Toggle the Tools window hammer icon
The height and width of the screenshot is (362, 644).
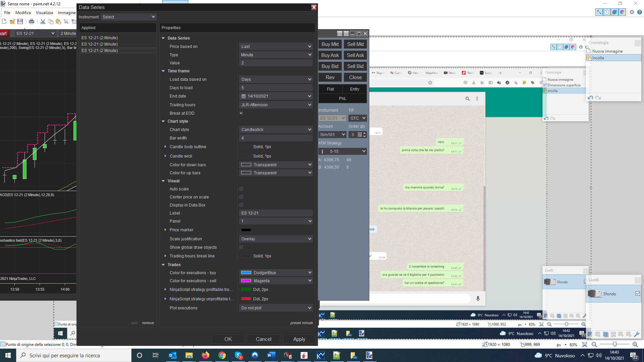(x=599, y=12)
